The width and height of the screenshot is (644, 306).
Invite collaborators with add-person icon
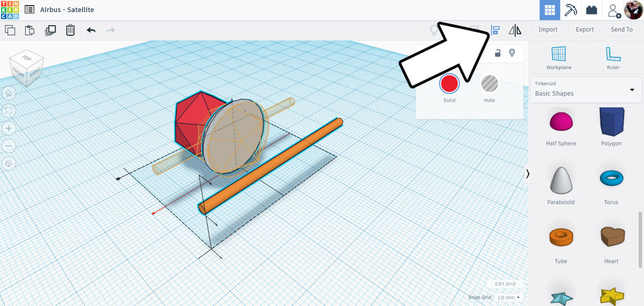(614, 10)
